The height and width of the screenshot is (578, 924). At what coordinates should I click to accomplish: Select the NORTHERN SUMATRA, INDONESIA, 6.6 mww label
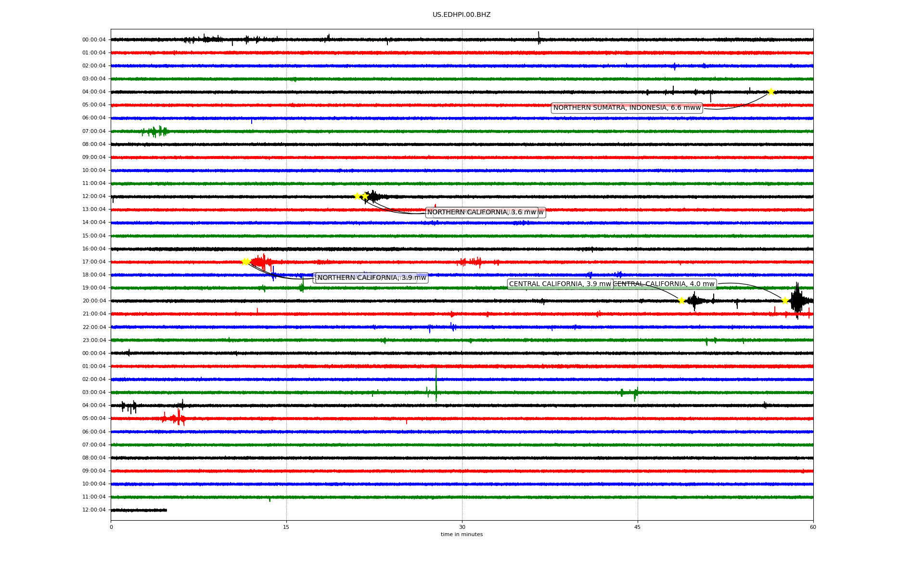(627, 108)
